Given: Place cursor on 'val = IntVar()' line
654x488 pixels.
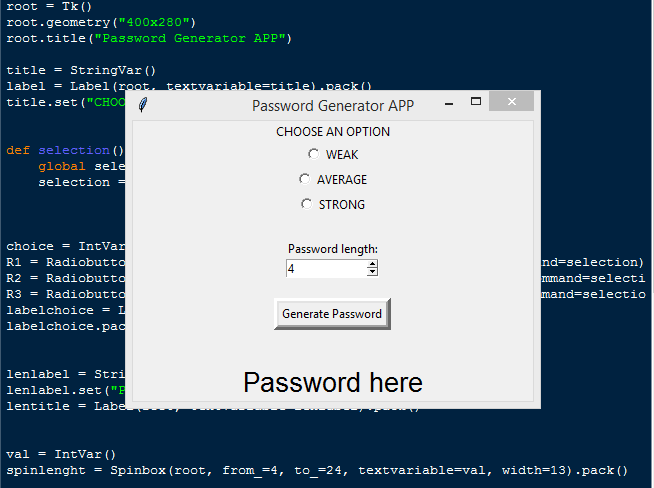Looking at the screenshot, I should coord(61,454).
